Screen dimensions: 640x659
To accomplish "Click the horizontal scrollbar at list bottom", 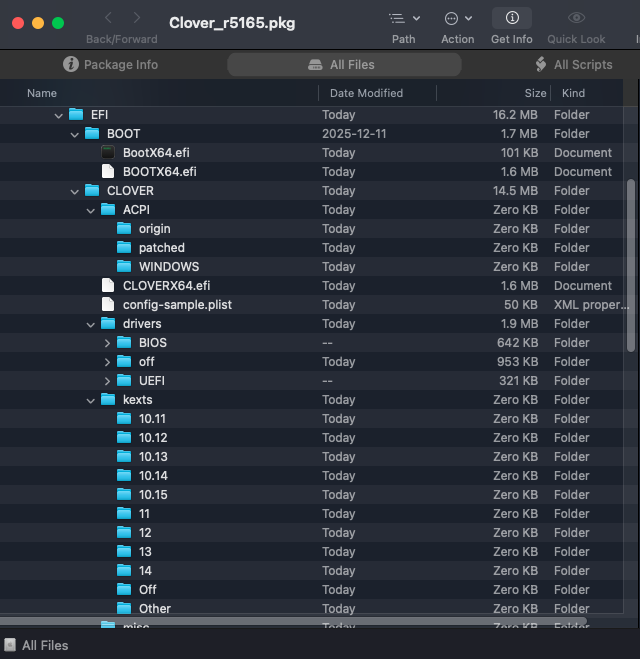I will (293, 620).
